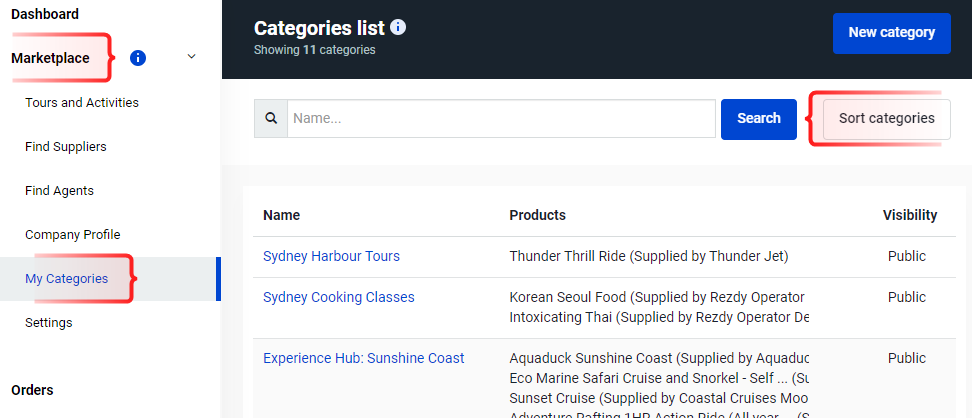
Task: Open Company Profile page
Action: pos(73,234)
